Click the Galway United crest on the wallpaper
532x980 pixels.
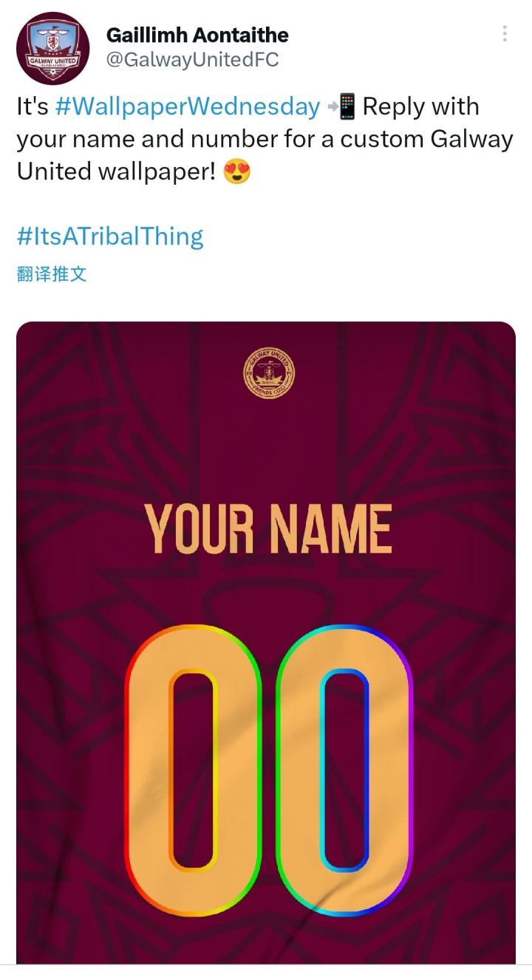pyautogui.click(x=268, y=372)
